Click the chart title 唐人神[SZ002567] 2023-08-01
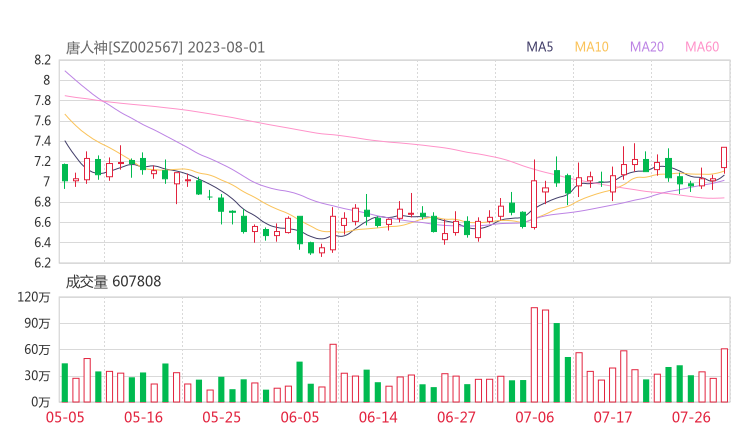The height and width of the screenshot is (440, 740). 165,48
